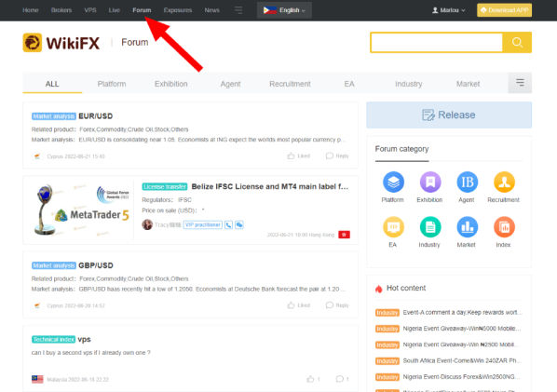
Task: Open the Belize IFSC License post
Action: coord(270,186)
